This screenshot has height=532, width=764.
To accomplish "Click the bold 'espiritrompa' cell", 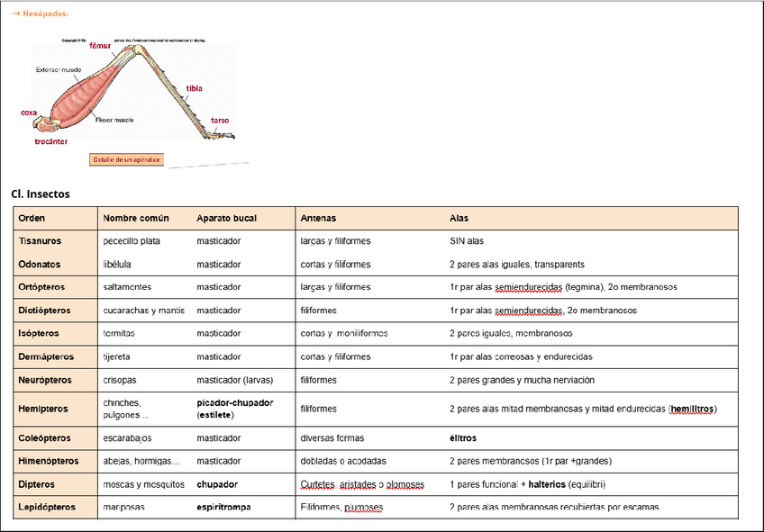I will 223,507.
